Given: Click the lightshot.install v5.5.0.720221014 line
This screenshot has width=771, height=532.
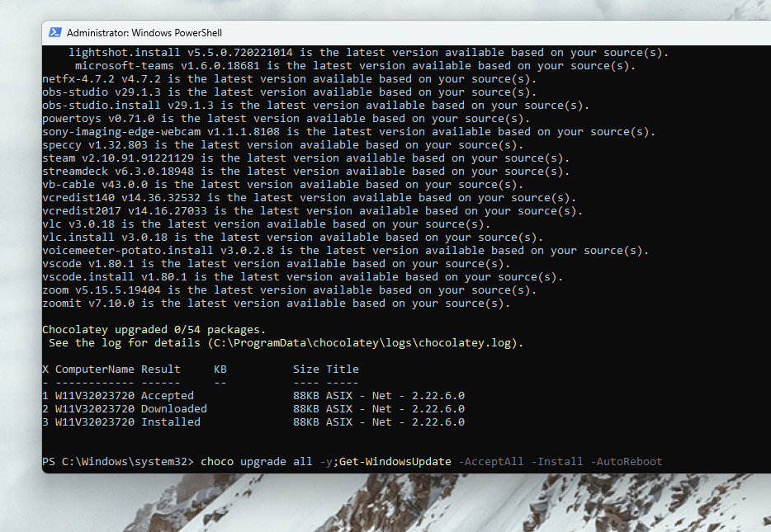Looking at the screenshot, I should [368, 53].
